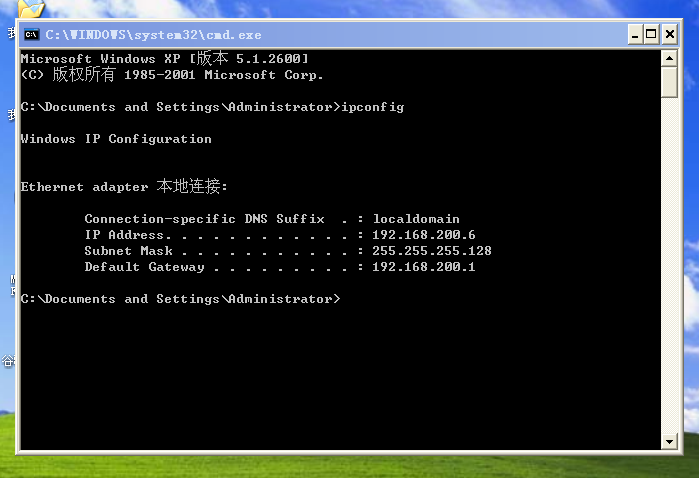Click the Subnet Mask label
The image size is (699, 478).
point(128,251)
